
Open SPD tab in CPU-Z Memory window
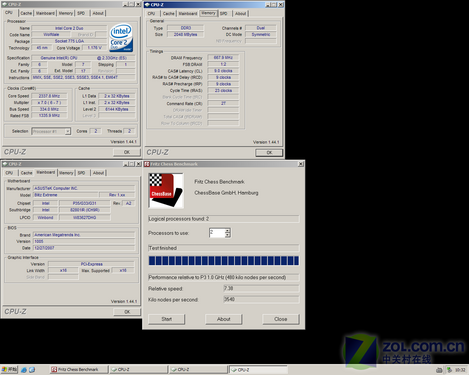click(224, 14)
